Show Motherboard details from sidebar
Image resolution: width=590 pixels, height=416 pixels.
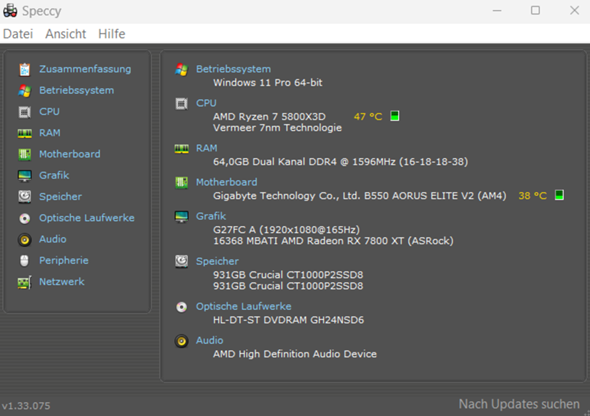[70, 154]
